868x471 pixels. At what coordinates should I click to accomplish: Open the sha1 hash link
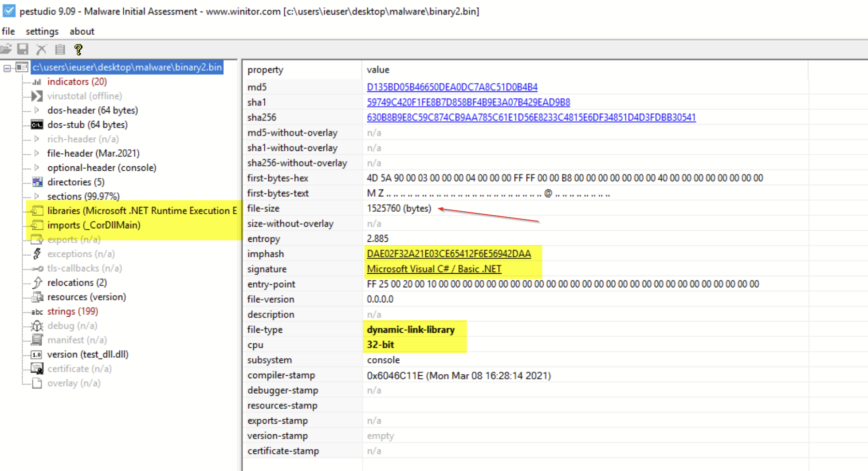468,102
